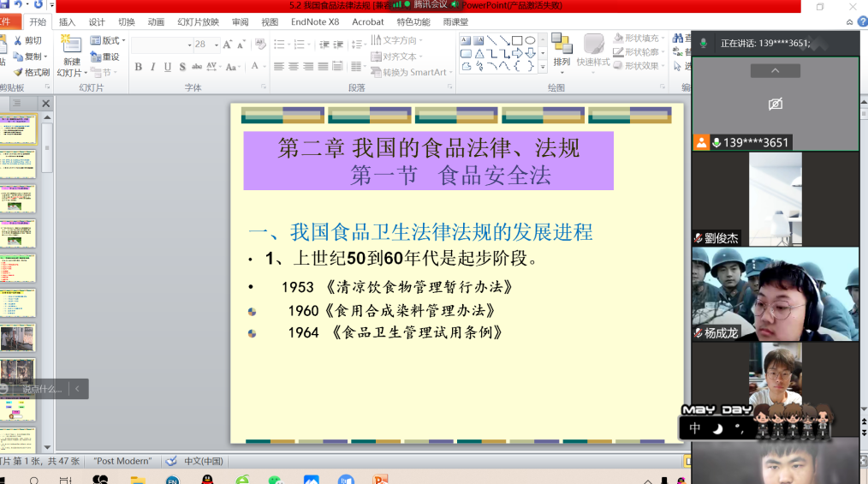Click the Cut (剪切) scissors icon
This screenshot has height=484, width=868.
[x=18, y=40]
